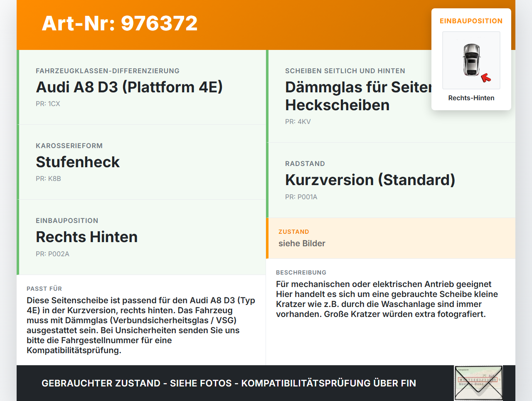Select the PR: P002A code text

click(53, 254)
